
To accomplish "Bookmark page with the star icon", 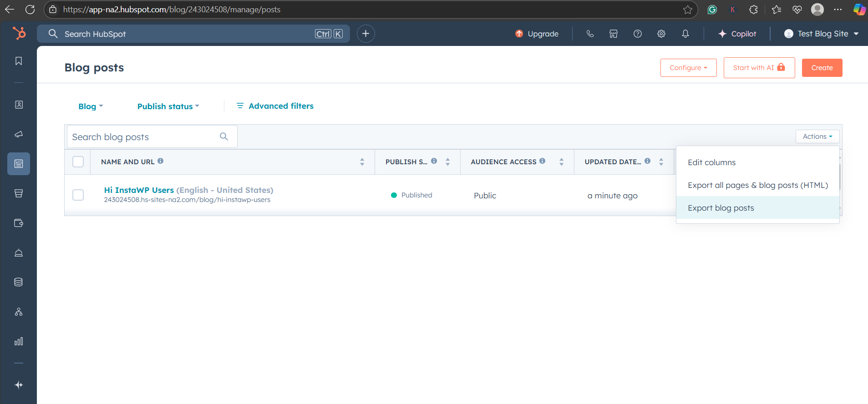I will (687, 10).
